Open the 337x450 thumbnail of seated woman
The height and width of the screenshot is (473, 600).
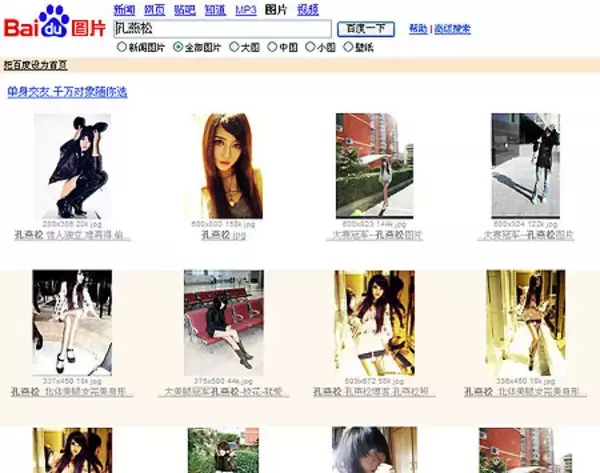pos(72,323)
